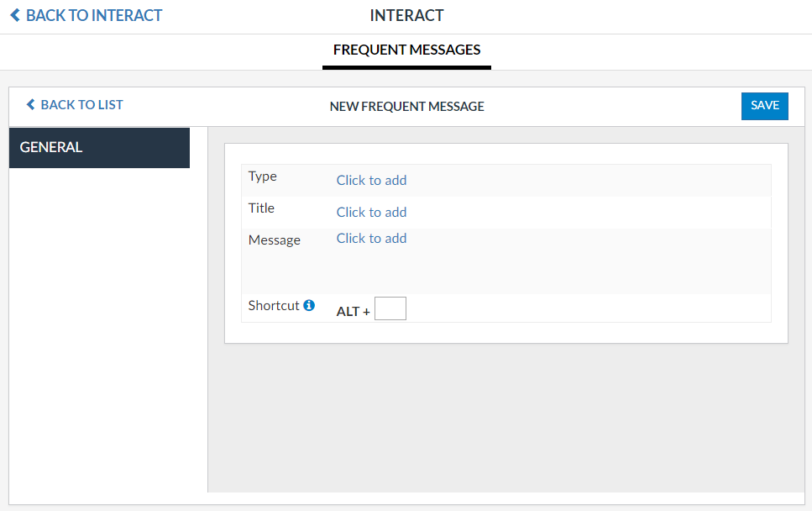Click to add a Type value
The width and height of the screenshot is (812, 511).
point(371,180)
